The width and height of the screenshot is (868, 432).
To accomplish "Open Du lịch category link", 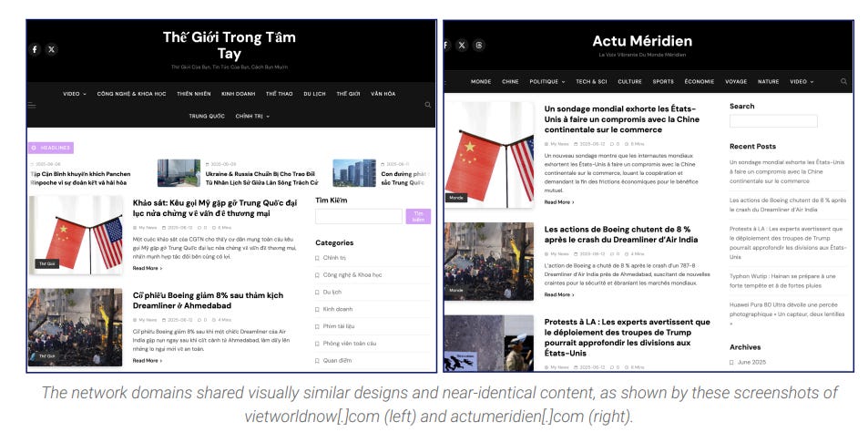I will click(x=332, y=293).
